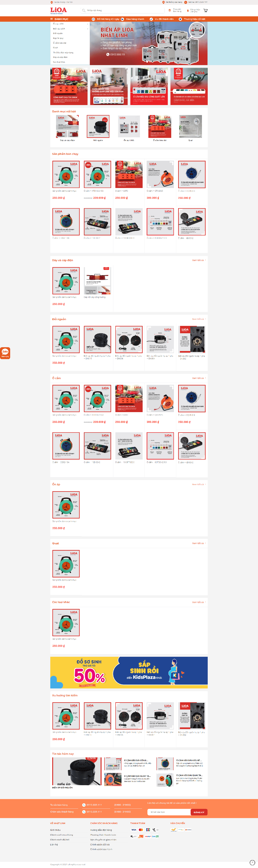Click the user account login icon
This screenshot has height=868, width=258.
(x=188, y=10)
